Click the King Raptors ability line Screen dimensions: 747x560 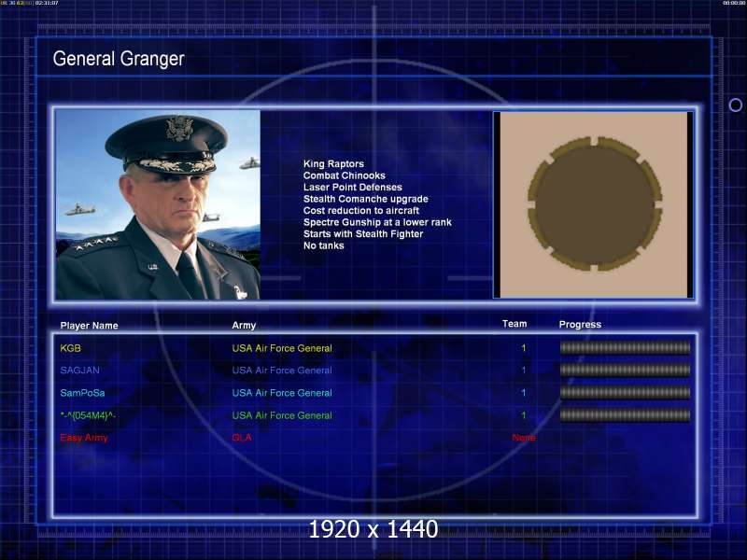(333, 164)
